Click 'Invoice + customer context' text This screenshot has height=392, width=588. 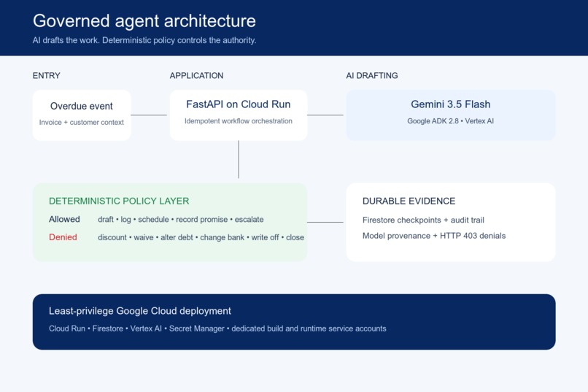82,123
